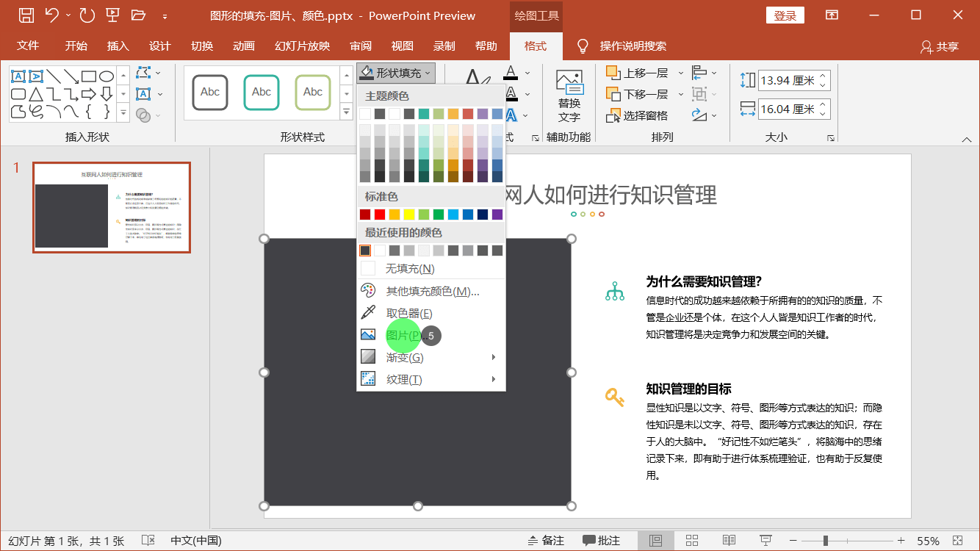Click the Text Fill letter A icon
The image size is (980, 551).
tap(511, 73)
